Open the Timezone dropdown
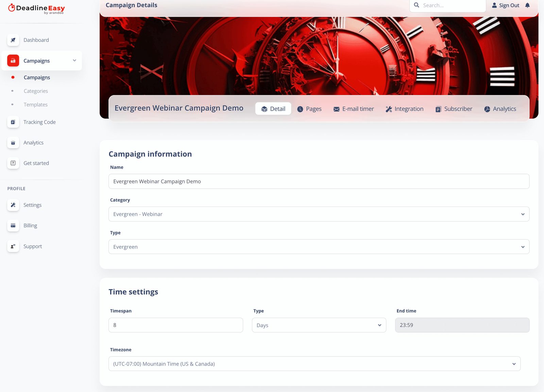 pos(314,364)
